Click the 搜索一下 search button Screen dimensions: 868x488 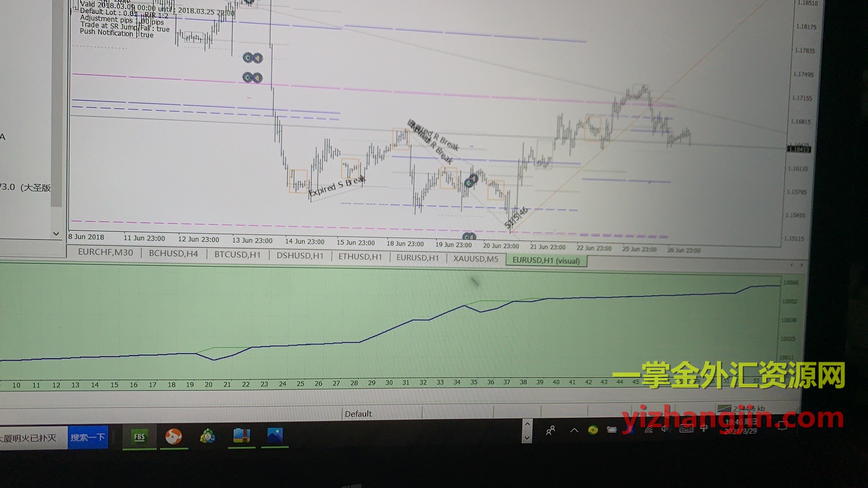pyautogui.click(x=88, y=437)
